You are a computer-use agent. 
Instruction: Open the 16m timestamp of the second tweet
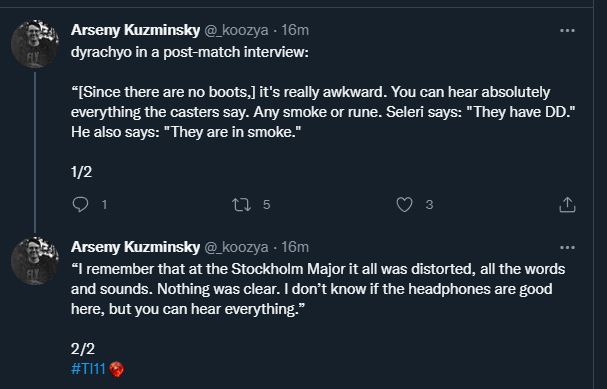point(295,247)
